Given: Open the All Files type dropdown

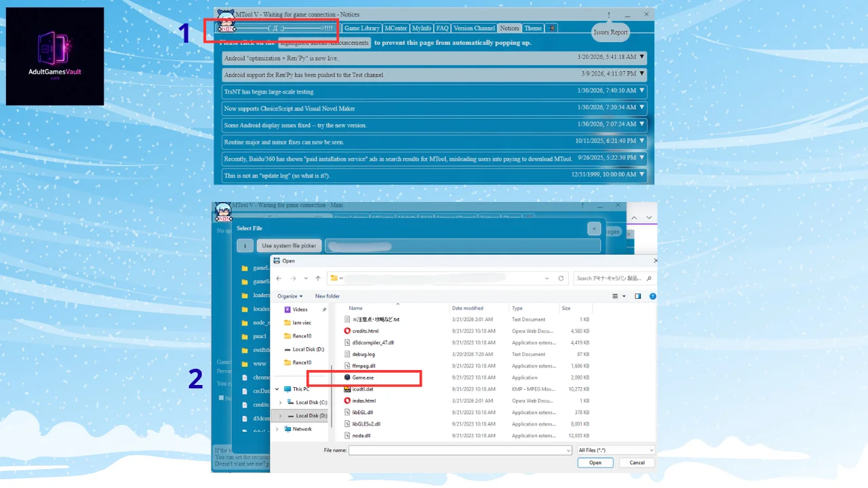Looking at the screenshot, I should click(x=616, y=450).
